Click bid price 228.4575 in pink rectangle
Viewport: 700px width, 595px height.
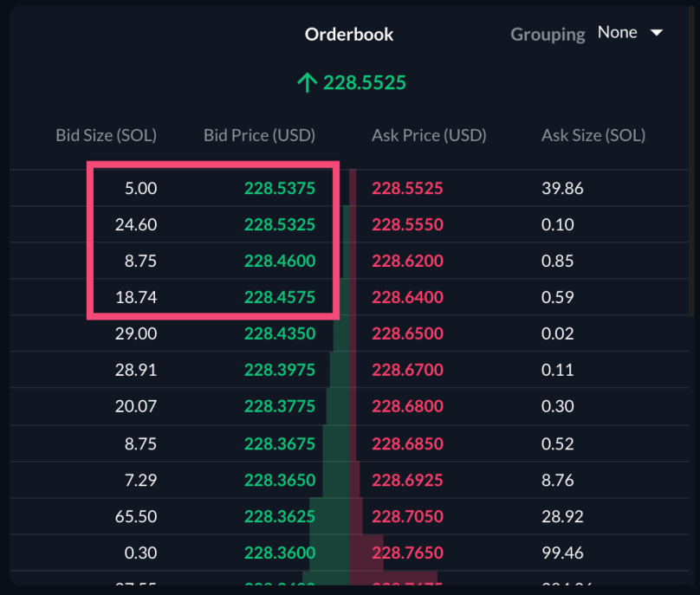[279, 296]
